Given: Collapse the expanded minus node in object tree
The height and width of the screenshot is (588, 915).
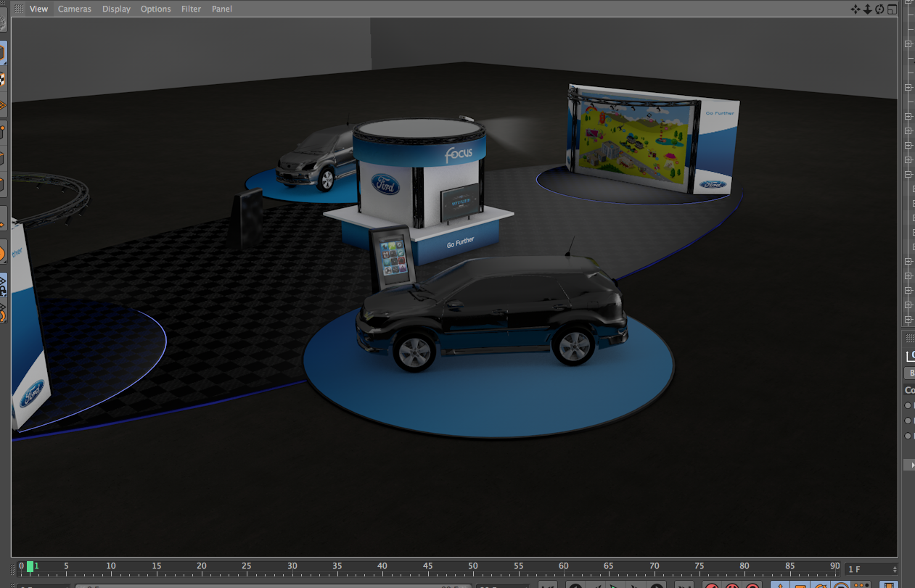Looking at the screenshot, I should (908, 174).
